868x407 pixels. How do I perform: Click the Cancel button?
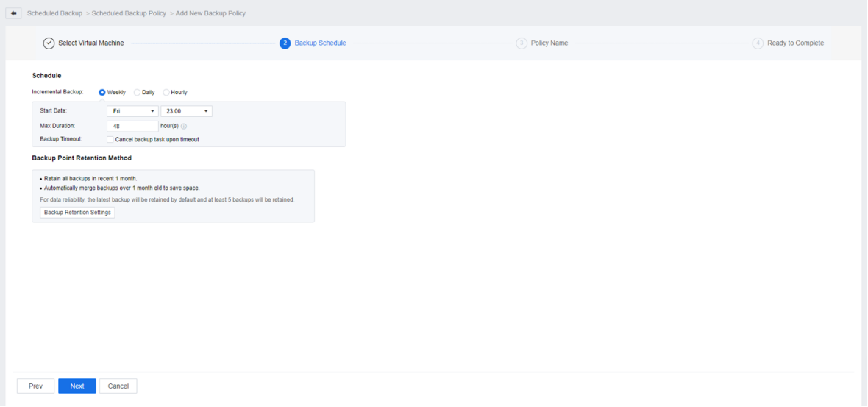click(x=118, y=386)
